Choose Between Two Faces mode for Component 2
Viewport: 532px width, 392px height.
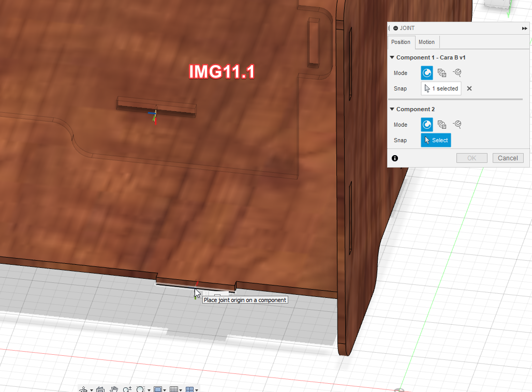(x=442, y=125)
